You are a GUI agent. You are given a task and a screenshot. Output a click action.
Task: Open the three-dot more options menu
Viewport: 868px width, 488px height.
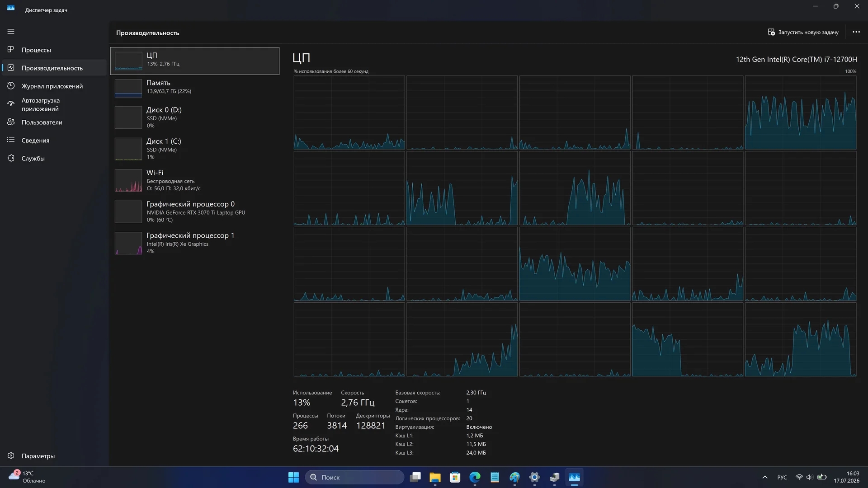coord(856,32)
